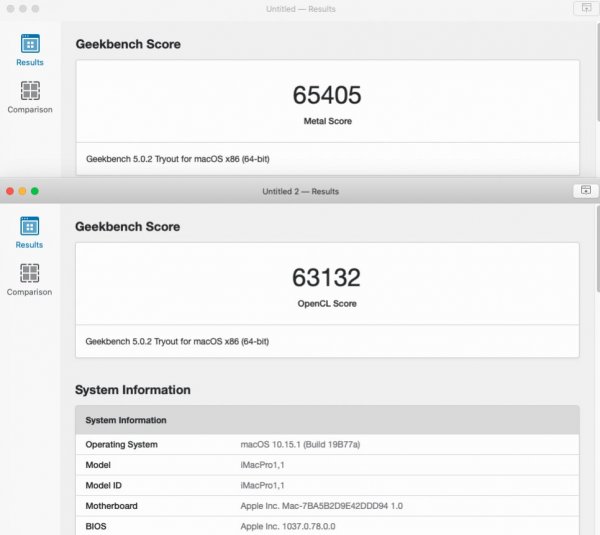Click macOS 10.15.1 (Build 19B77a) value
600x535 pixels.
(x=300, y=444)
